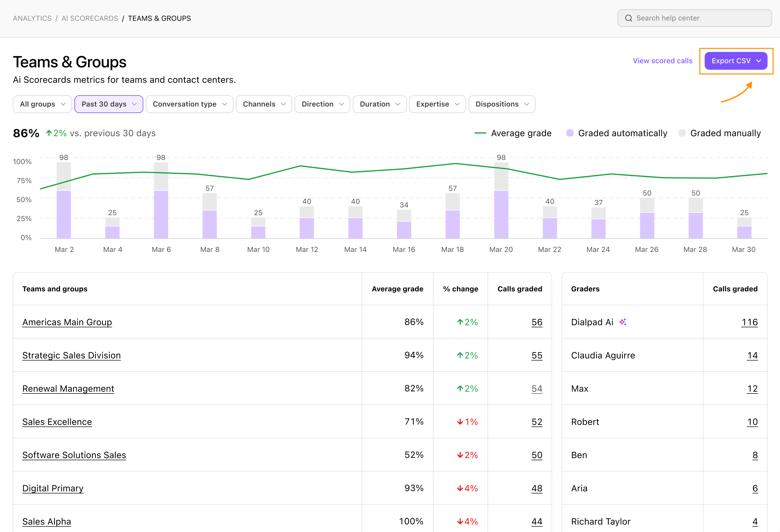Open the Channels dropdown
The width and height of the screenshot is (780, 532).
click(264, 104)
